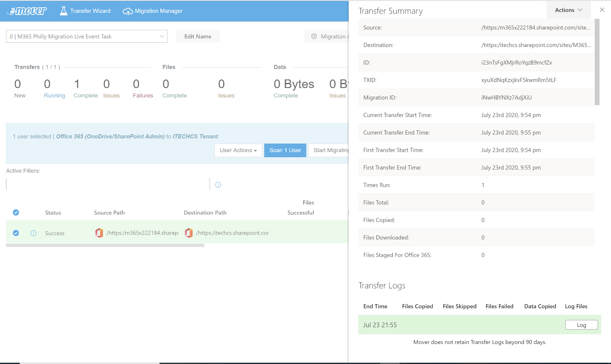Switch to the Migration Manager tab
The image size is (611, 364).
[x=158, y=11]
